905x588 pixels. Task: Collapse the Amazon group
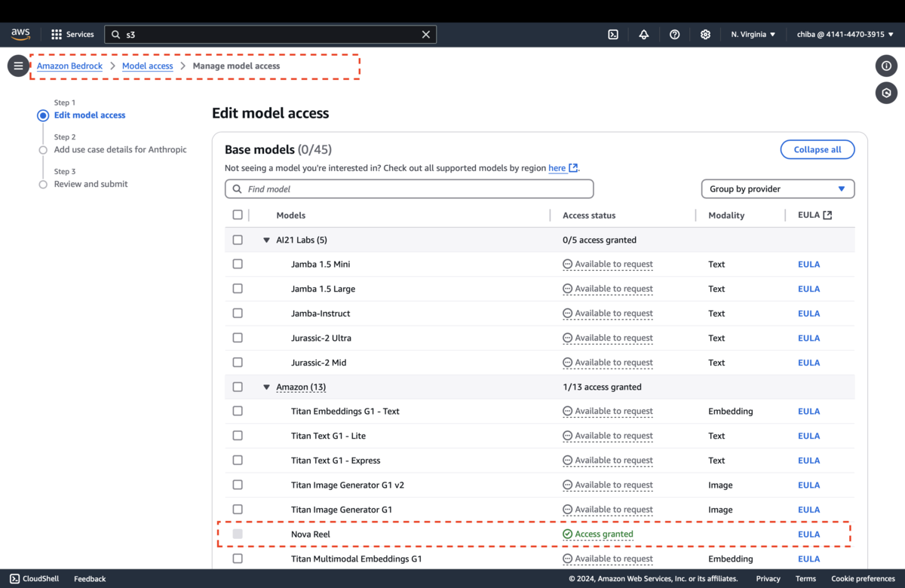pos(266,387)
